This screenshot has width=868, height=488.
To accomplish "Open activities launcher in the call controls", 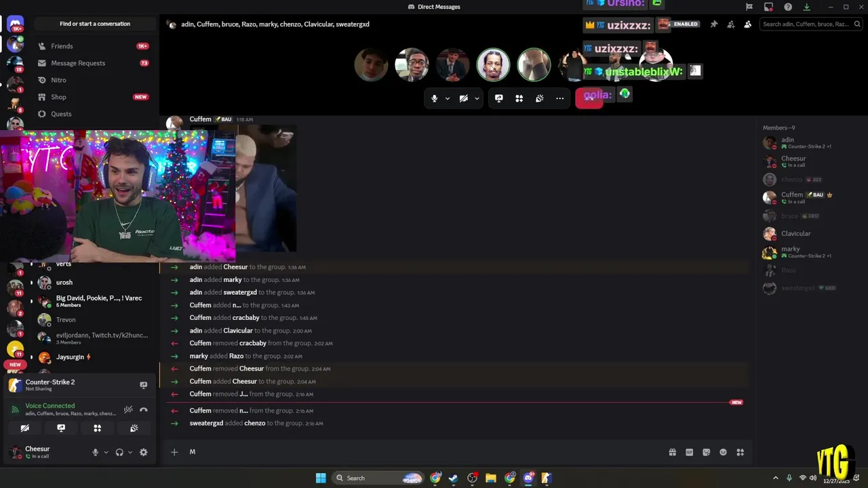I will click(x=519, y=98).
